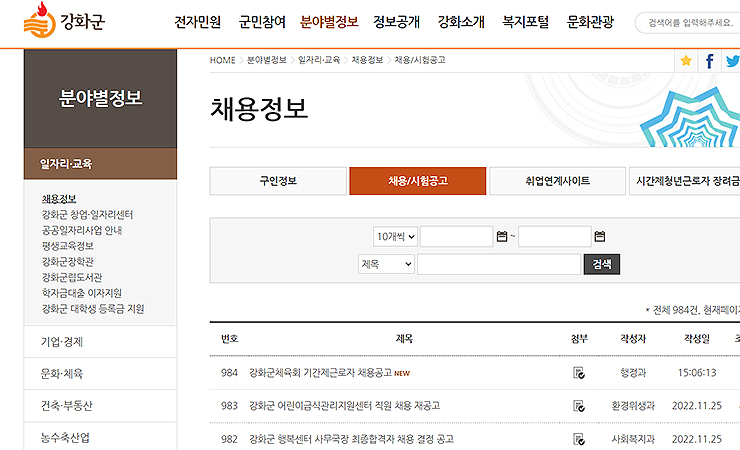The width and height of the screenshot is (740, 450).
Task: Open post 강화군 어린이급식관리지원센터 직원 채용 재공고
Action: (345, 406)
